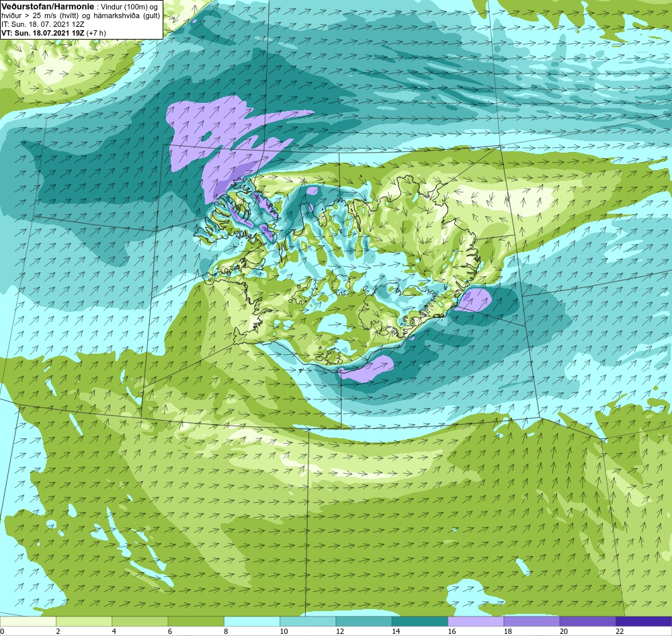Viewport: 672px width, 636px height.
Task: Click the medium purple 18–20 m/s legend swatch
Action: (532, 621)
